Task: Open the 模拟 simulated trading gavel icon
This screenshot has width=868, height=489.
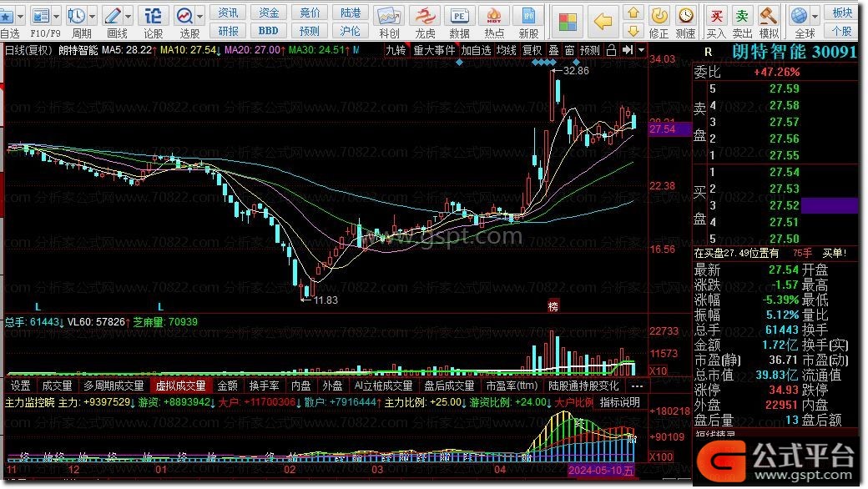Action: (x=769, y=16)
